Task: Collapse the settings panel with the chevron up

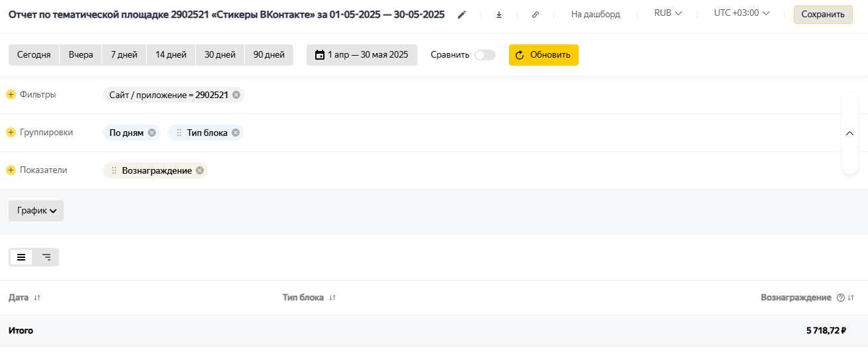Action: tap(849, 133)
